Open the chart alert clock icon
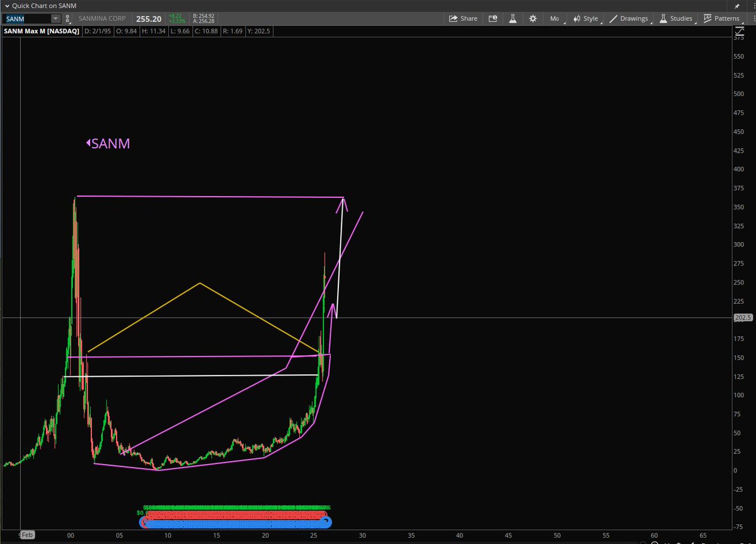Image resolution: width=756 pixels, height=544 pixels. [x=493, y=18]
